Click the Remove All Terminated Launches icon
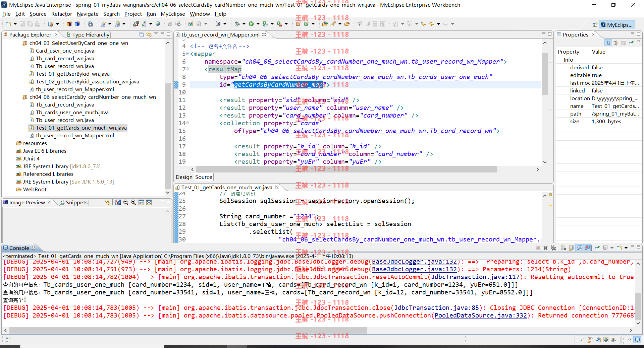Screen dimensions: 644x348 click(x=553, y=248)
